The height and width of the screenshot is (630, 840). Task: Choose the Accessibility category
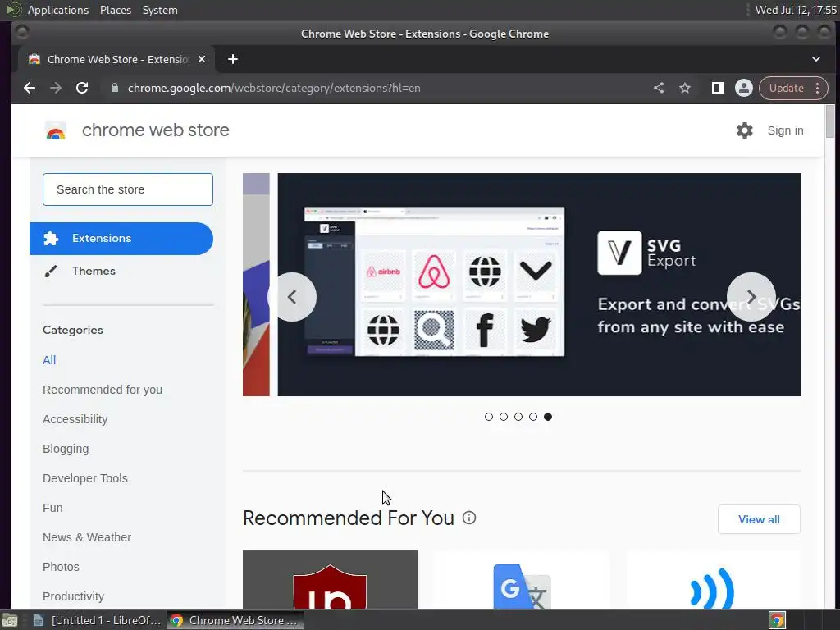point(75,419)
